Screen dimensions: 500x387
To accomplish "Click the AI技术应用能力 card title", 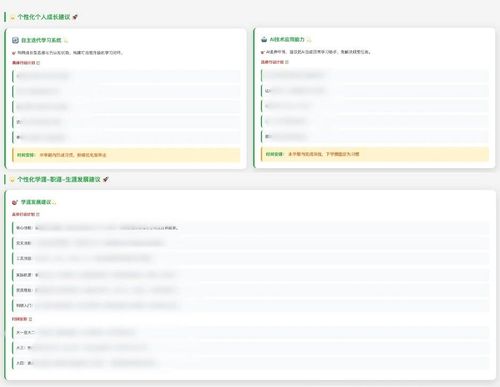I will [x=287, y=39].
